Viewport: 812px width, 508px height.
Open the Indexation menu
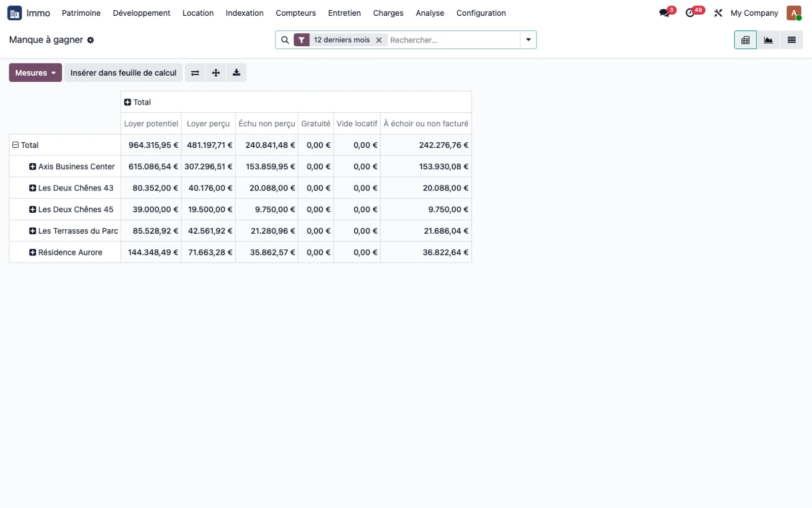tap(245, 13)
